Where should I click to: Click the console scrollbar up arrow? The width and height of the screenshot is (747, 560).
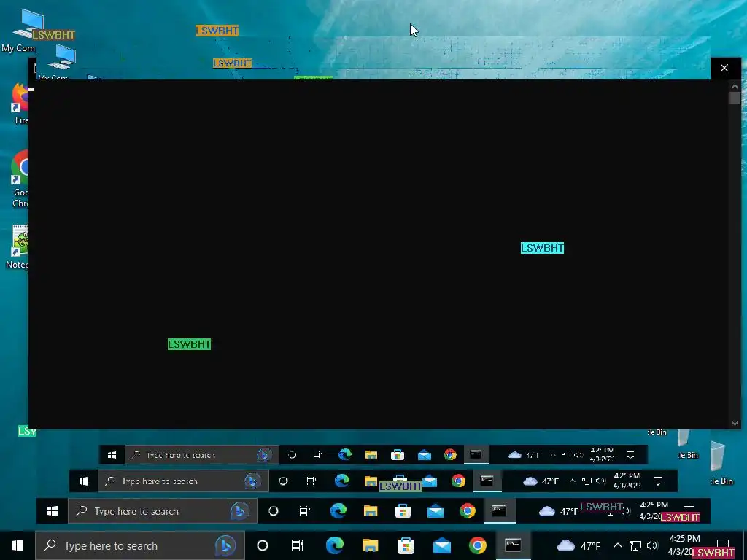(x=735, y=86)
